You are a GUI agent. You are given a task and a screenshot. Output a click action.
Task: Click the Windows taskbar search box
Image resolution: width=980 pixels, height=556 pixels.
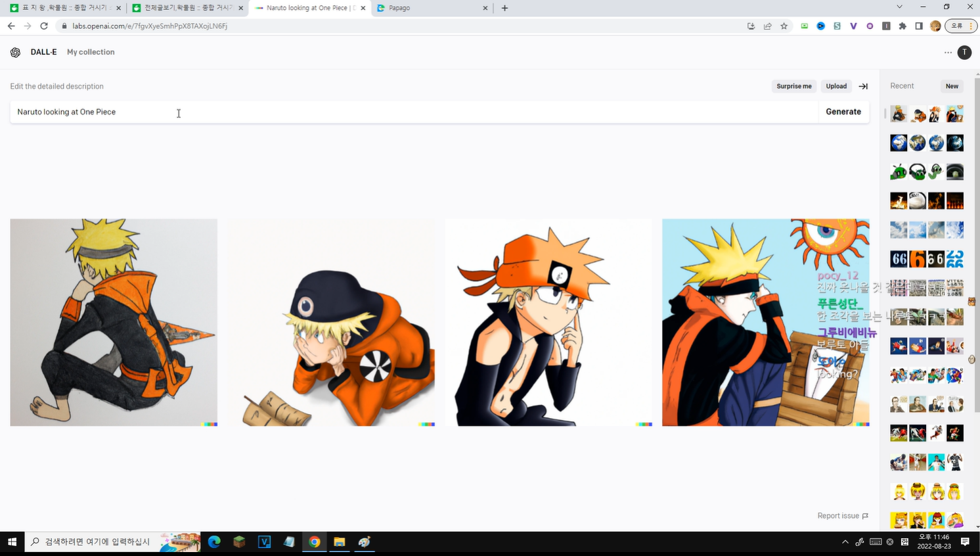tap(112, 542)
